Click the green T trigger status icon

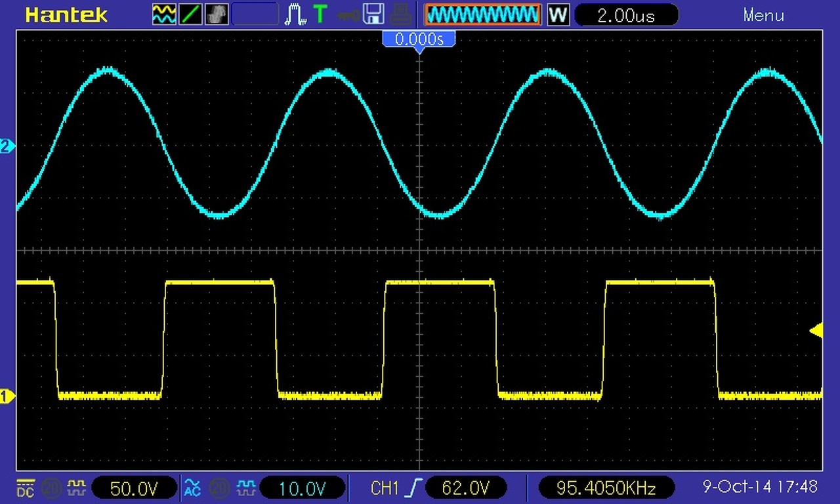point(320,14)
